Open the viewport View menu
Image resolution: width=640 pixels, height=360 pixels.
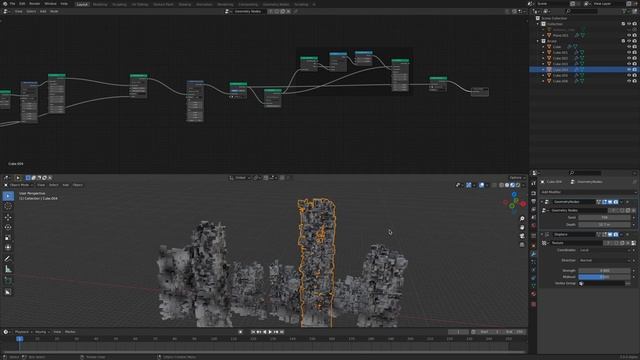[x=41, y=185]
